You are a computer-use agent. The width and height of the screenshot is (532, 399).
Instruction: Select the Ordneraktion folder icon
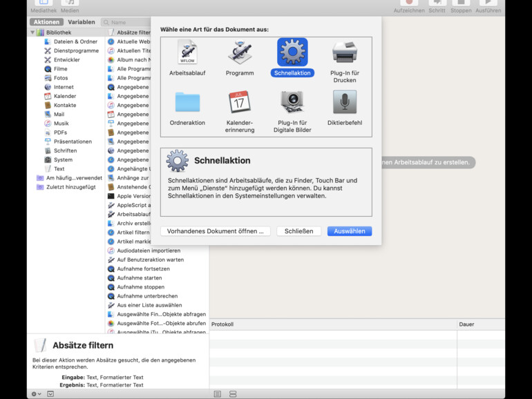[187, 102]
